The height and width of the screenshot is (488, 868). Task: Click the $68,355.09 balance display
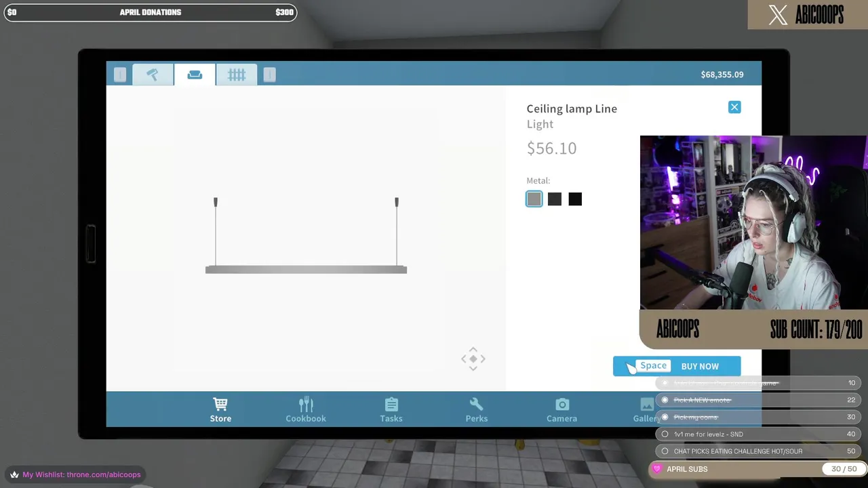[x=722, y=75]
